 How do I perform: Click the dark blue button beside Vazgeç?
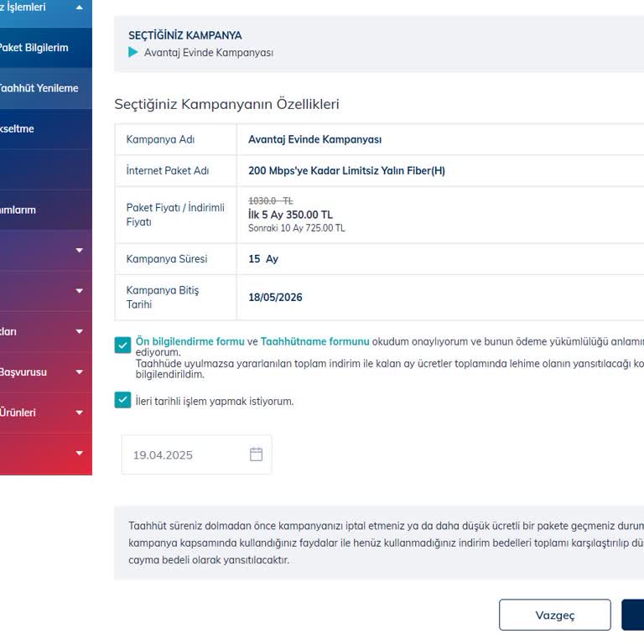coord(633,615)
